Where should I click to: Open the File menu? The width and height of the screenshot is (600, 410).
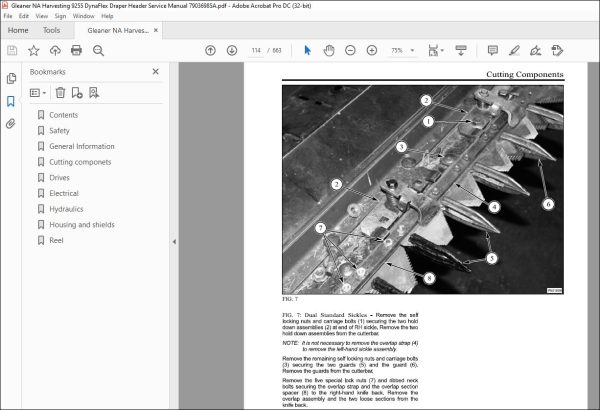coord(8,16)
